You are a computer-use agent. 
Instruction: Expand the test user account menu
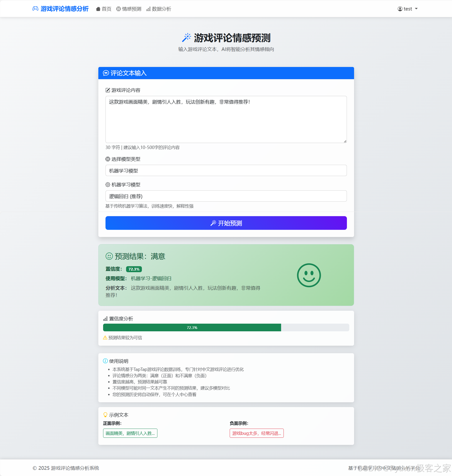point(407,9)
